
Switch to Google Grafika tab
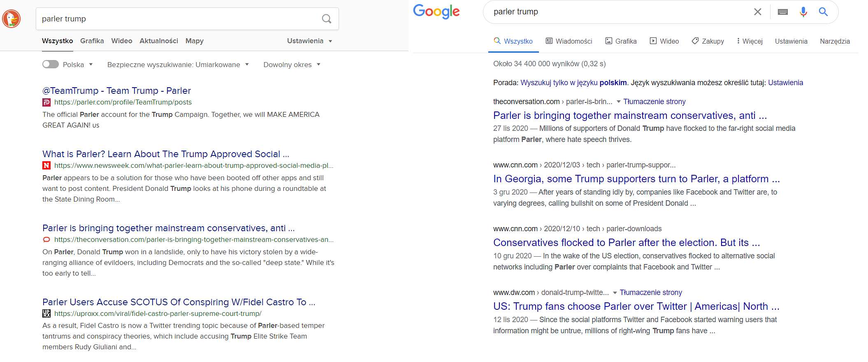tap(621, 41)
